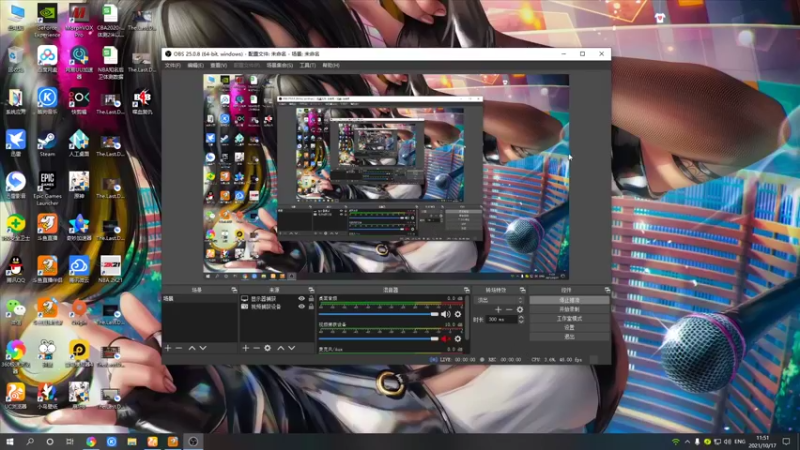Move the source up with the Sources panel up arrow
This screenshot has height=450, width=800.
point(281,348)
